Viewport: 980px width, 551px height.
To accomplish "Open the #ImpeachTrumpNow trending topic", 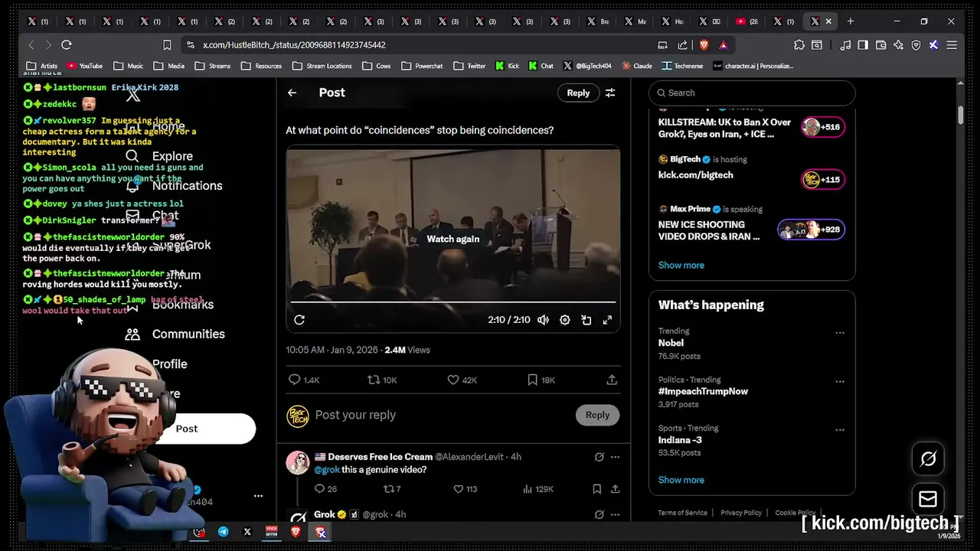I will [703, 391].
